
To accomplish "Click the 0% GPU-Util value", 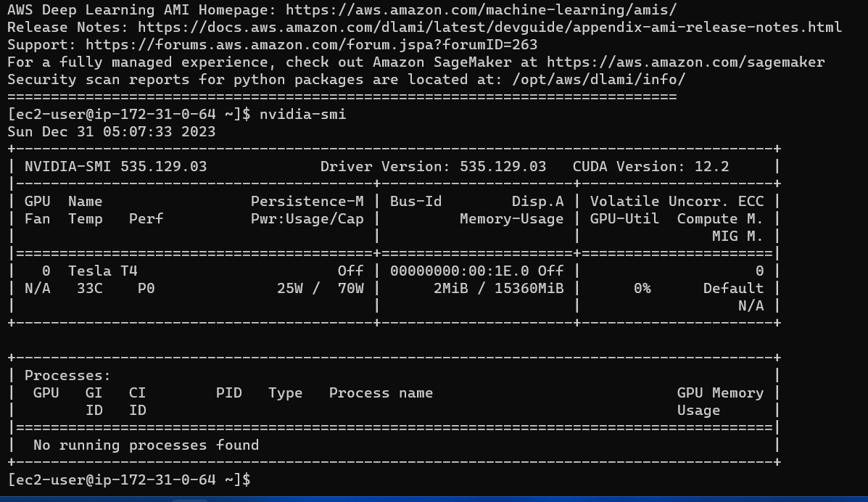I will 642,288.
